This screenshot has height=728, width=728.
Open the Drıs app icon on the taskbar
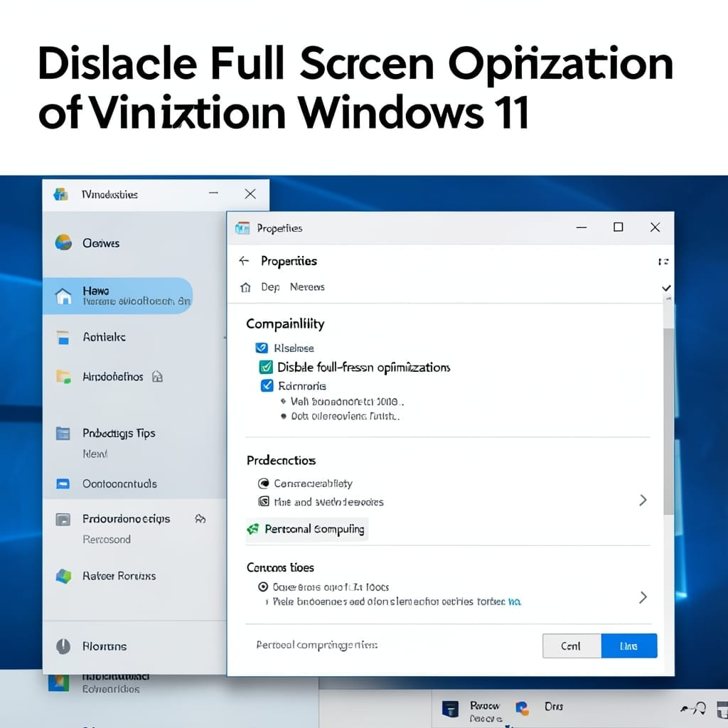523,708
